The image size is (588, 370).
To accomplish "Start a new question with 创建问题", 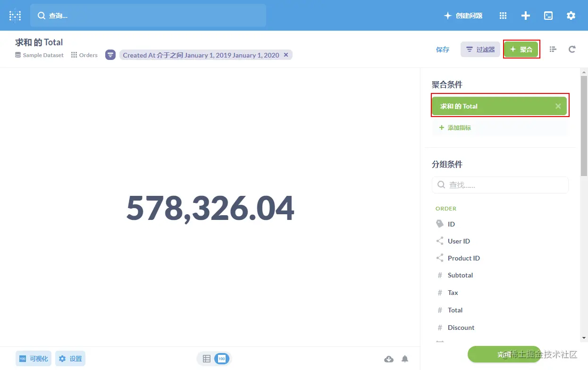I will tap(463, 16).
